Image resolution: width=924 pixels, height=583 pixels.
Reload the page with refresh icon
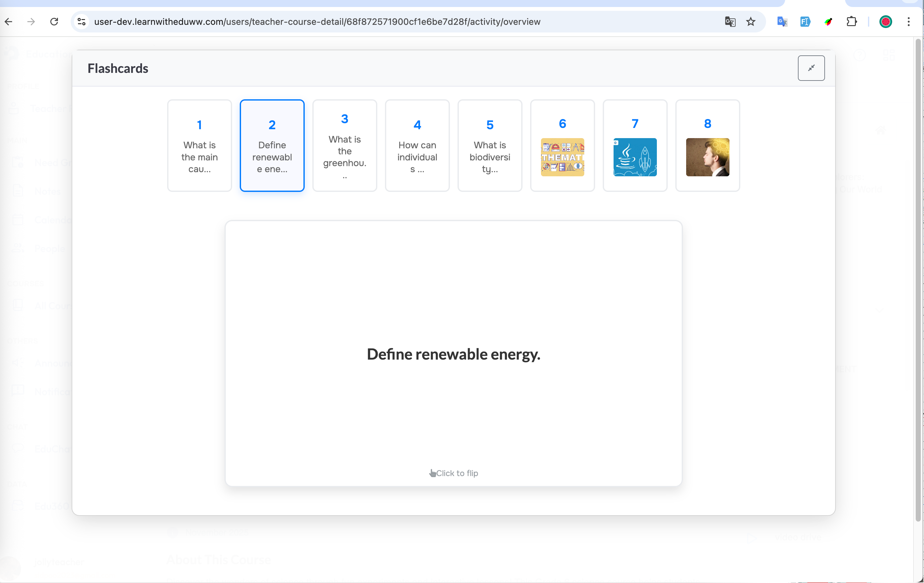(x=54, y=22)
